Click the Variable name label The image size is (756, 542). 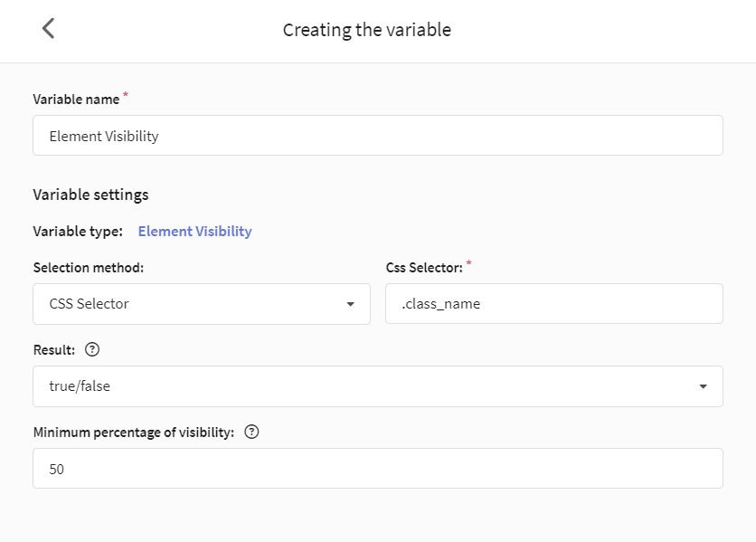[x=76, y=99]
